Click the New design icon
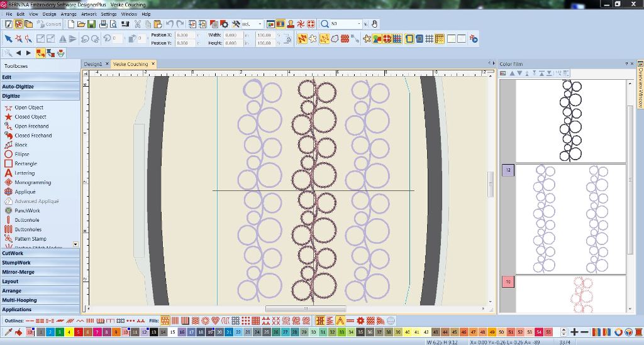 pyautogui.click(x=72, y=25)
